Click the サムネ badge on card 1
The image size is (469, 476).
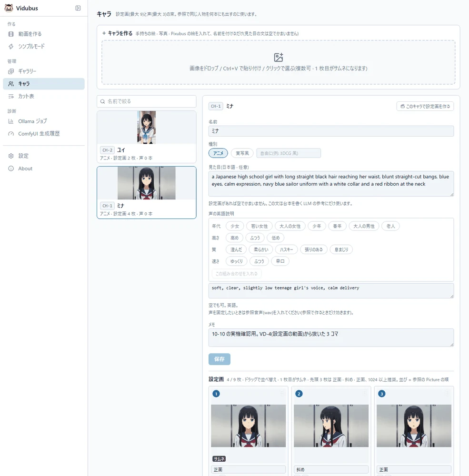[x=219, y=459]
